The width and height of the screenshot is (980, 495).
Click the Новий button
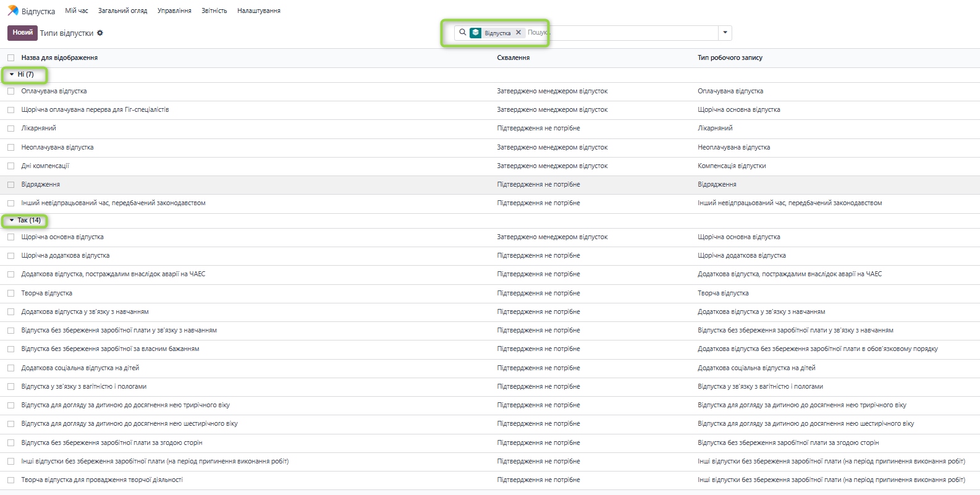tap(22, 33)
